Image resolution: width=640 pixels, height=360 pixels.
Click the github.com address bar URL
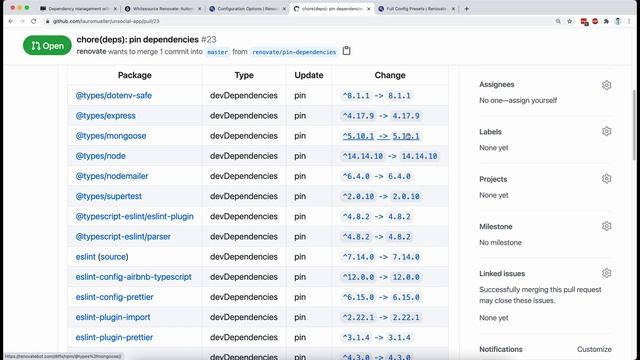tap(106, 21)
